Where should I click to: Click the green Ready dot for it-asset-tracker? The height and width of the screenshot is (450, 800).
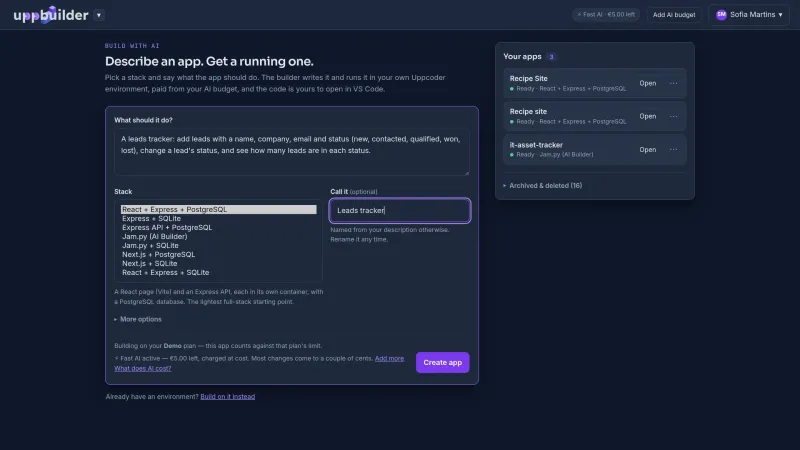pos(512,155)
